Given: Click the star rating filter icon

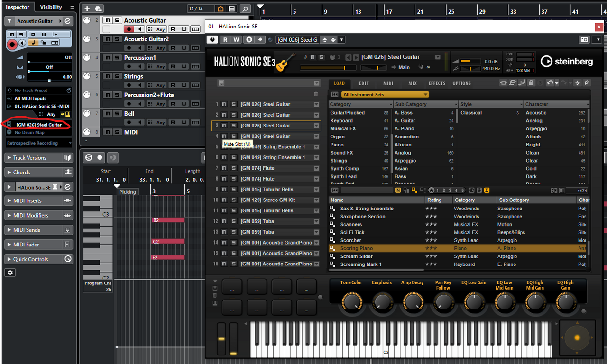Looking at the screenshot, I should 432,190.
